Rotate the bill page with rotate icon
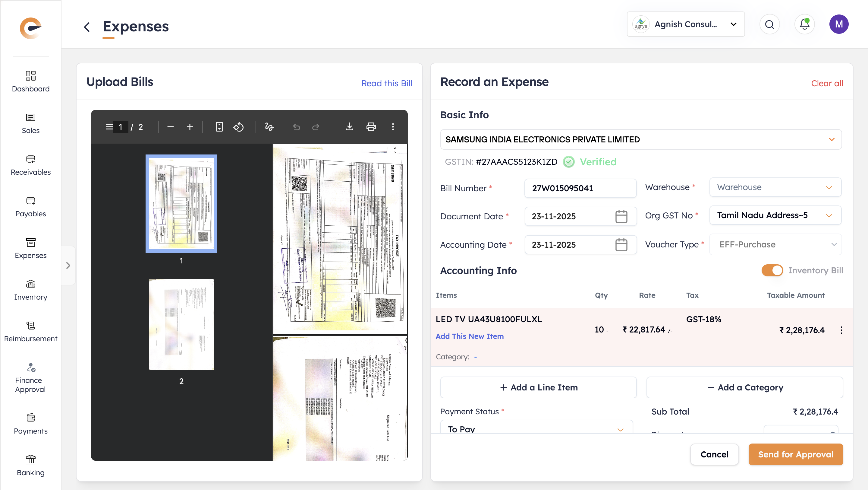Image resolution: width=868 pixels, height=490 pixels. 239,127
